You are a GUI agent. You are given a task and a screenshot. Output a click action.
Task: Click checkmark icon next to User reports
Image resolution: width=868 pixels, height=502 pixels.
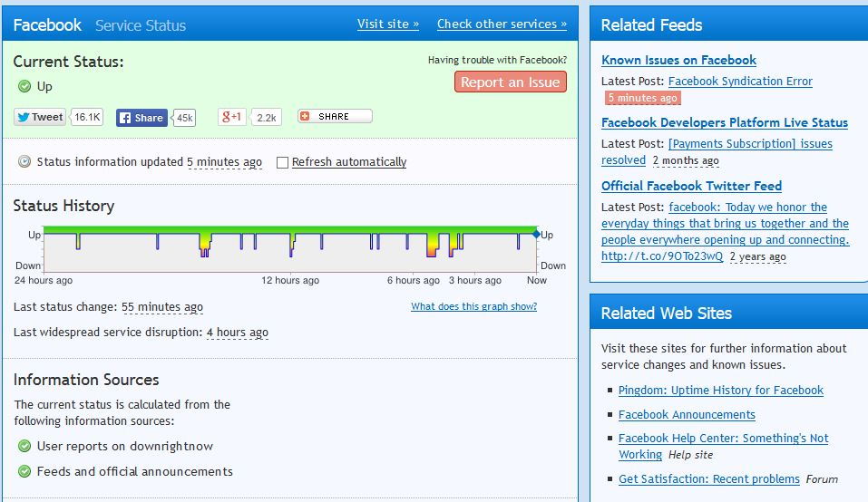point(24,446)
